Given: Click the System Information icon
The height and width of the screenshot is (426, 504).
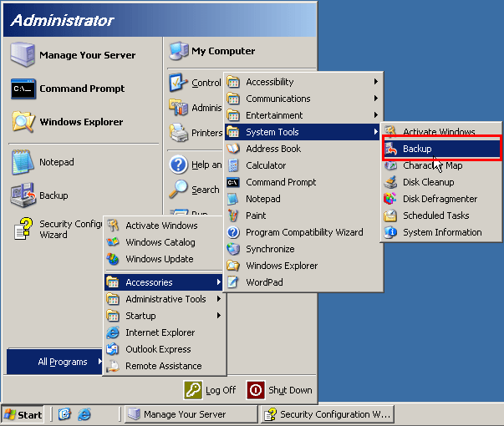Looking at the screenshot, I should 390,232.
